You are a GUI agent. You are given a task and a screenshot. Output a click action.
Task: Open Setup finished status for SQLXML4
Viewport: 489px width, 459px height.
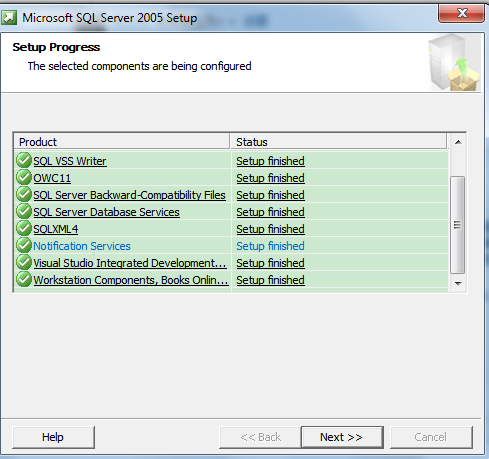point(270,229)
